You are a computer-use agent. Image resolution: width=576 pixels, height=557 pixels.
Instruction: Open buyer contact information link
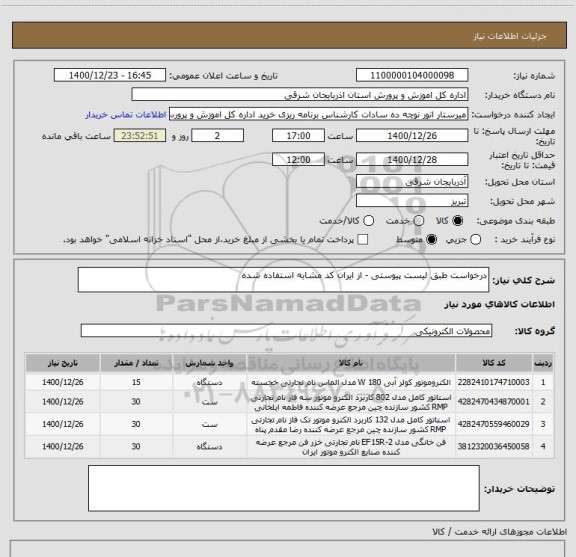coord(126,115)
